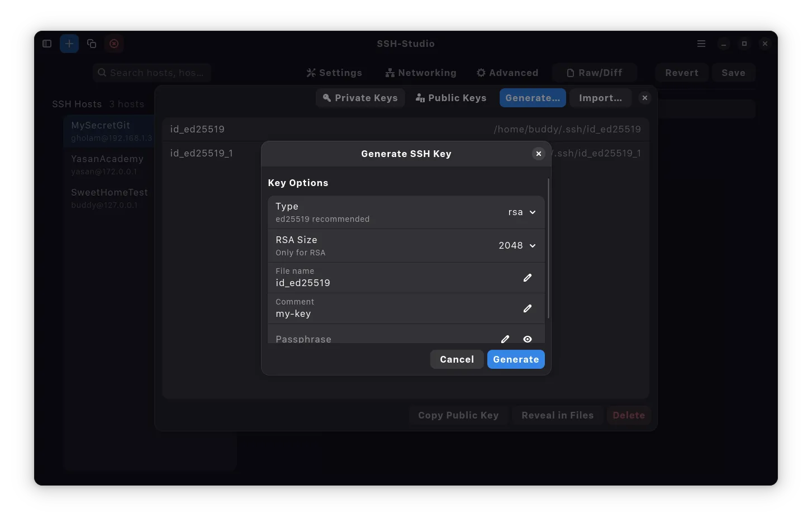Open the hamburger main menu
The image size is (812, 523).
coord(701,44)
